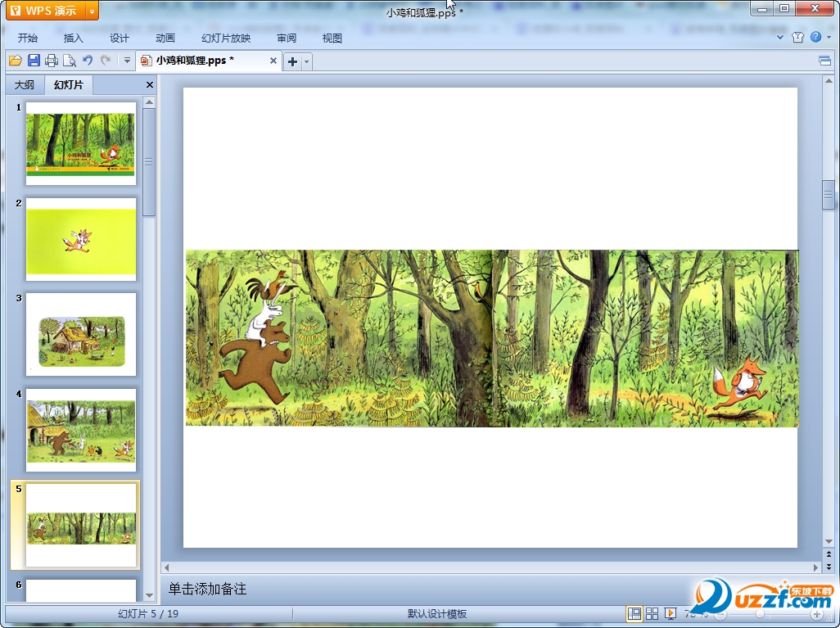Switch to Slide Sorter view icon

pos(652,613)
